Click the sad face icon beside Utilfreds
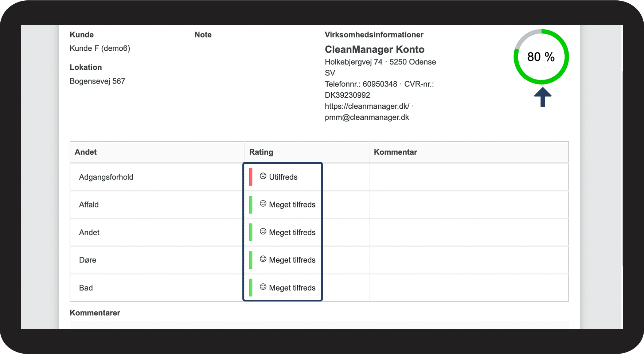Image resolution: width=644 pixels, height=354 pixels. [x=263, y=176]
